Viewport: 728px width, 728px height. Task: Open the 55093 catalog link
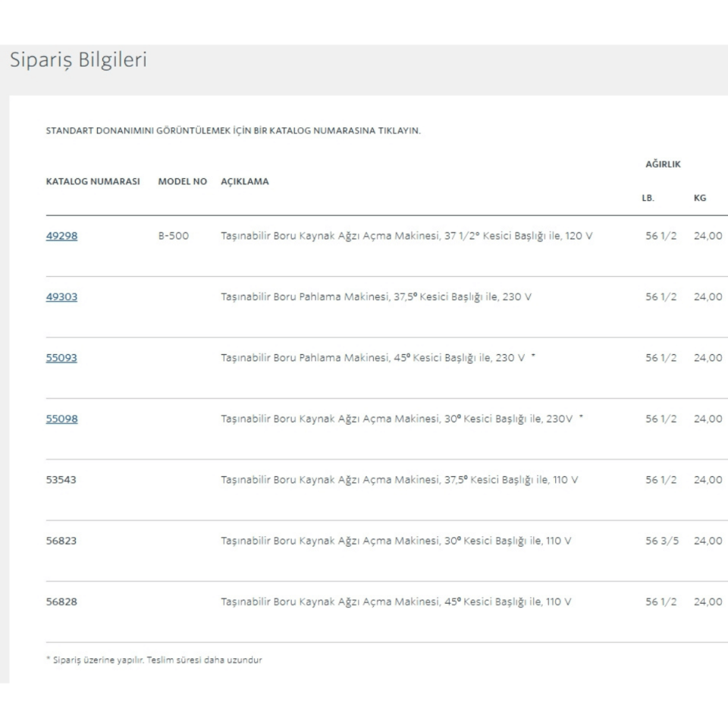pyautogui.click(x=61, y=358)
